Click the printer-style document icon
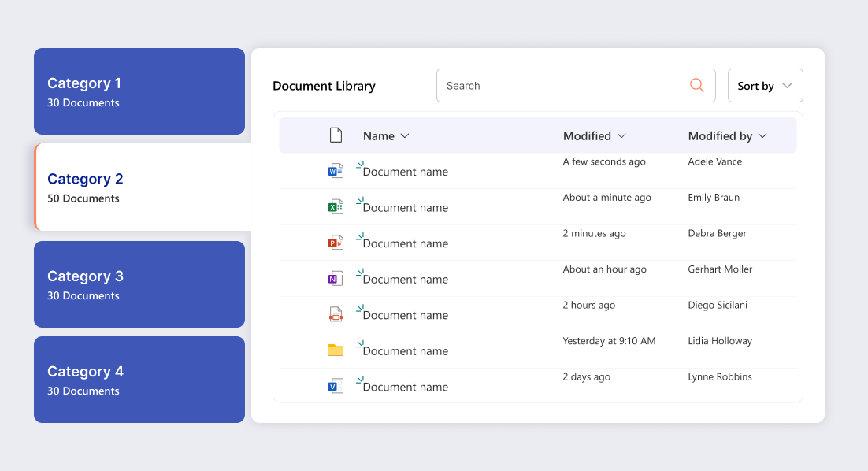 click(x=336, y=313)
